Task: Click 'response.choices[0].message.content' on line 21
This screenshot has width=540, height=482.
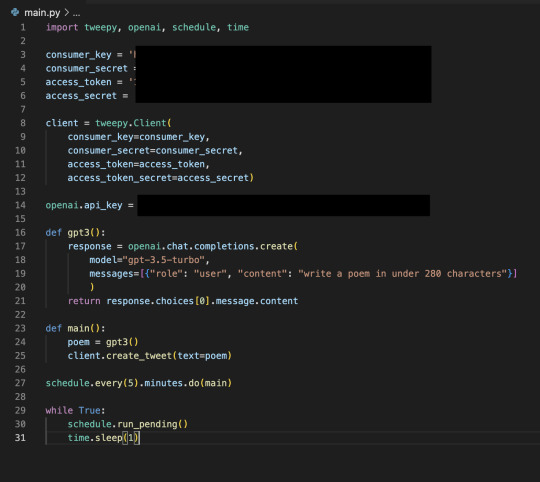Action: 202,301
